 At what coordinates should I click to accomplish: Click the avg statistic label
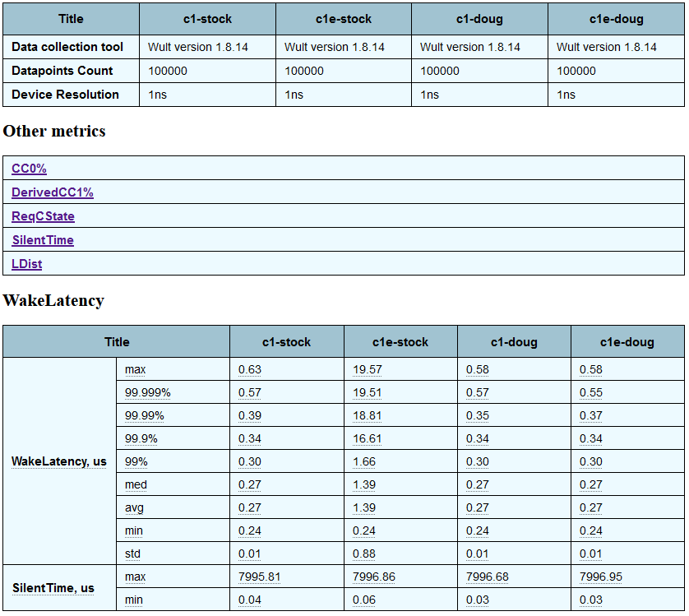pyautogui.click(x=134, y=507)
